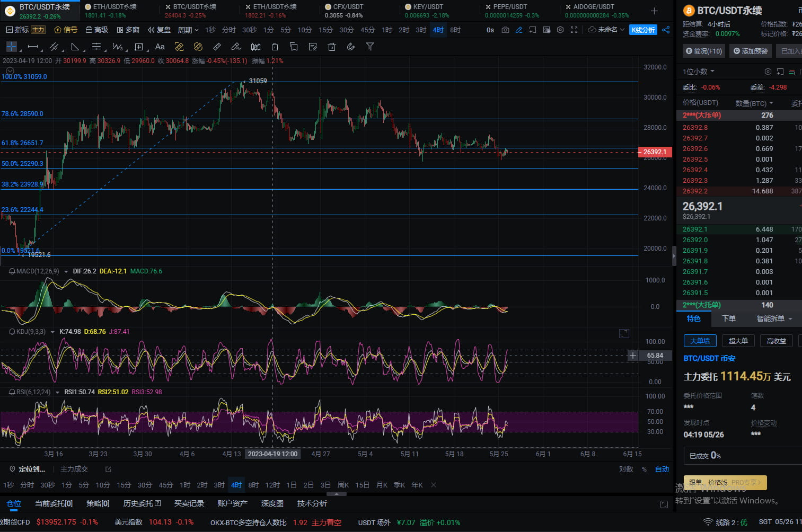Click the chart share icon
Screen dimensions: 802x532
tap(666, 30)
